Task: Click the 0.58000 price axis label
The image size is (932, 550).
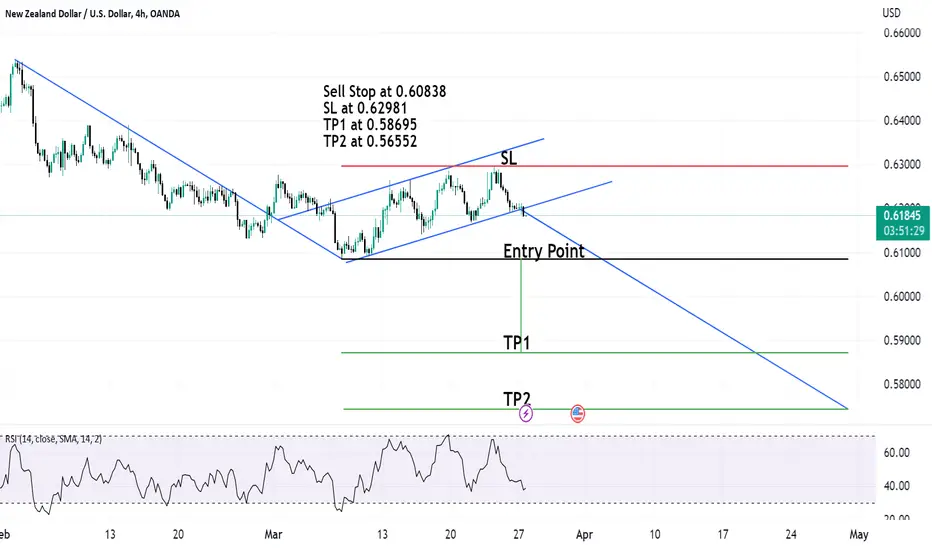Action: point(902,385)
